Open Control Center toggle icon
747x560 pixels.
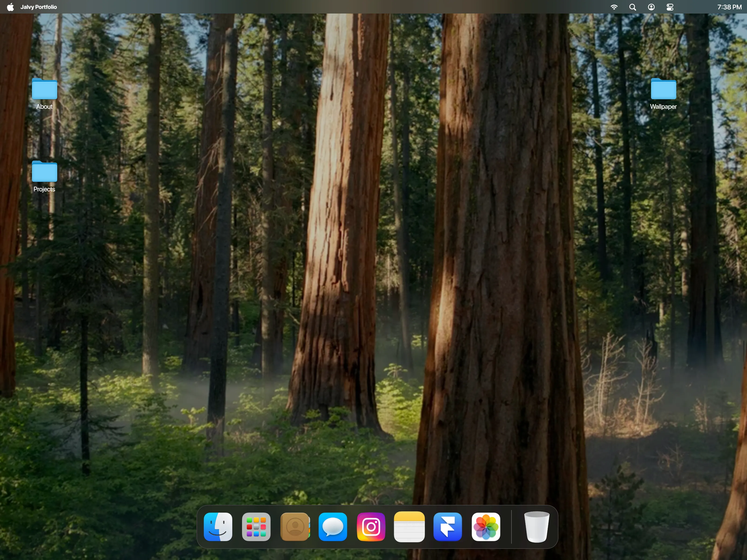coord(670,7)
